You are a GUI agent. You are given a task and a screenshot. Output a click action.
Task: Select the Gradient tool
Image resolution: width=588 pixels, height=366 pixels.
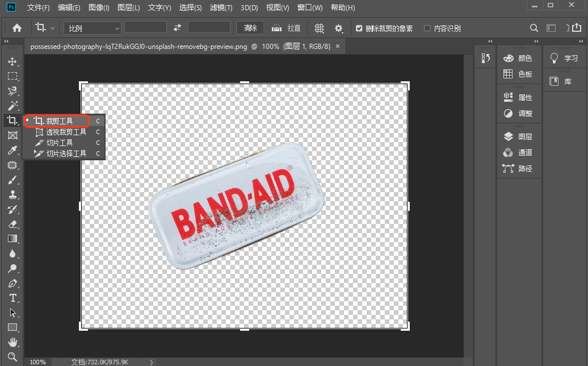[x=12, y=239]
